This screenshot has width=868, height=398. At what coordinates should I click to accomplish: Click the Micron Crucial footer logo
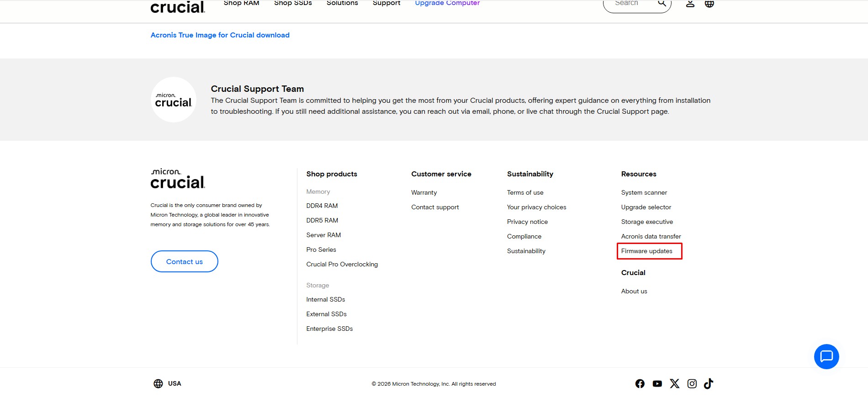(178, 179)
